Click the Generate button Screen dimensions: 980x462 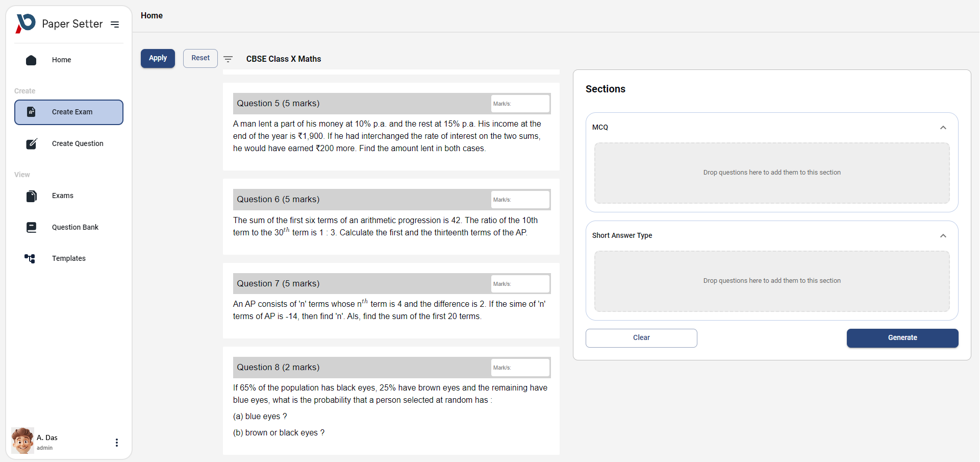902,338
